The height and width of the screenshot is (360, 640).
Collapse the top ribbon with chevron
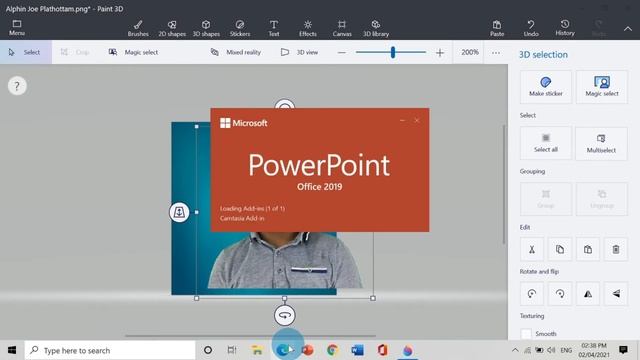[x=628, y=29]
